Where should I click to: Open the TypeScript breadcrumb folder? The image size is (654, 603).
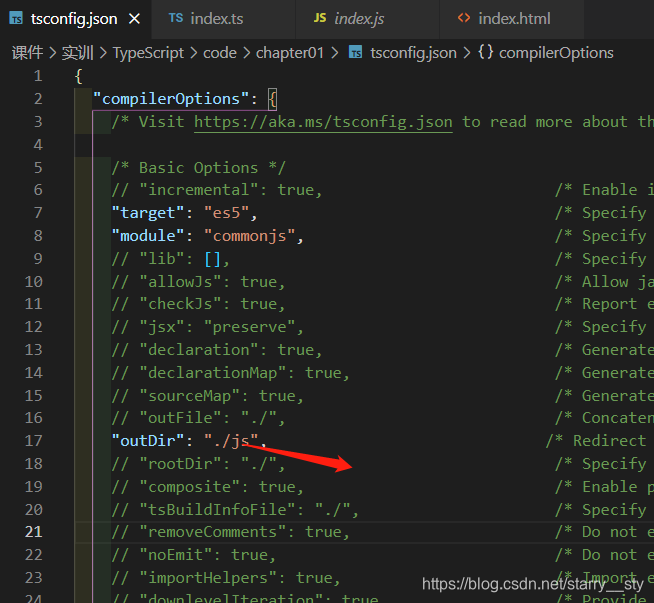pyautogui.click(x=148, y=53)
